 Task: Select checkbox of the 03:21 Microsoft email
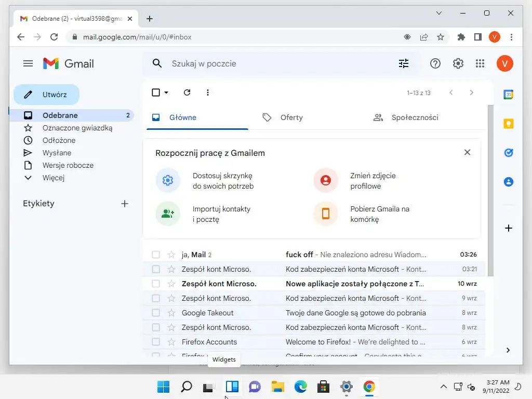point(156,269)
